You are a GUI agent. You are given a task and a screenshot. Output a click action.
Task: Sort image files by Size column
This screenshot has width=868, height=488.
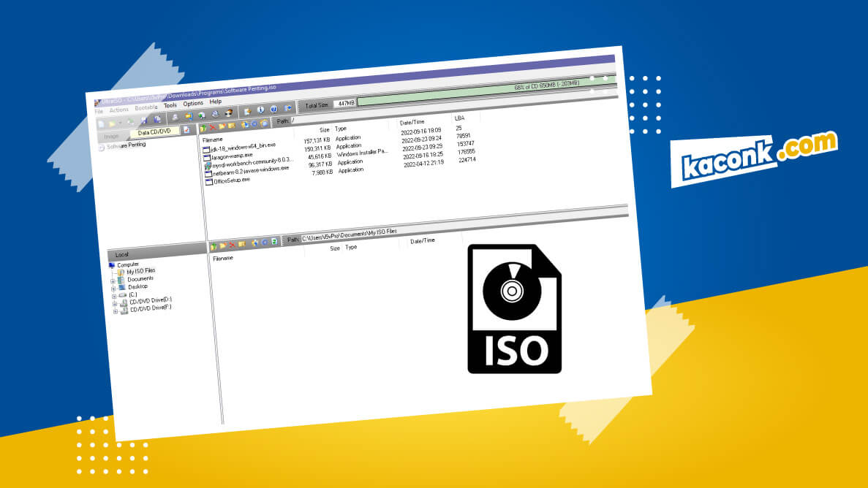[x=325, y=130]
